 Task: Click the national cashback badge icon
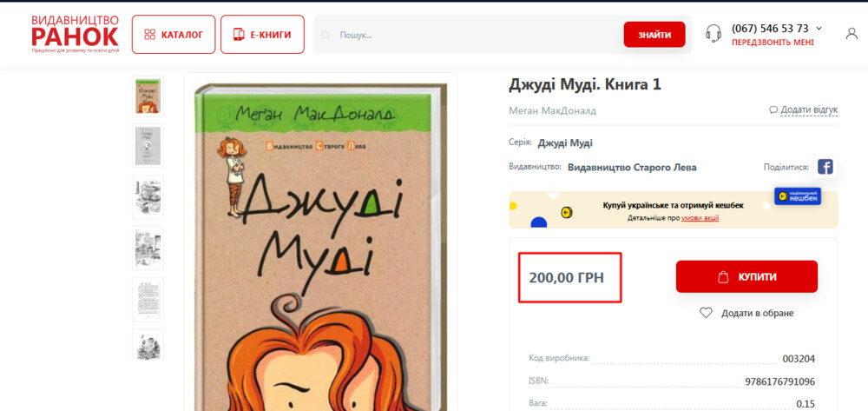tap(797, 197)
